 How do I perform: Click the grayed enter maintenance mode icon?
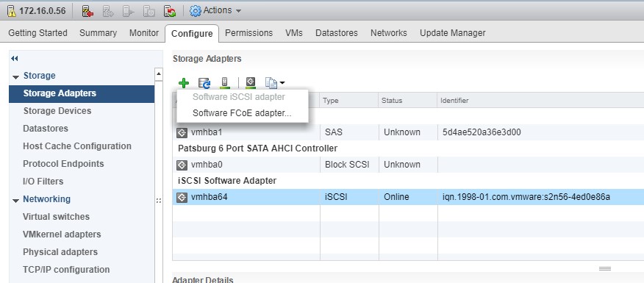tap(108, 11)
